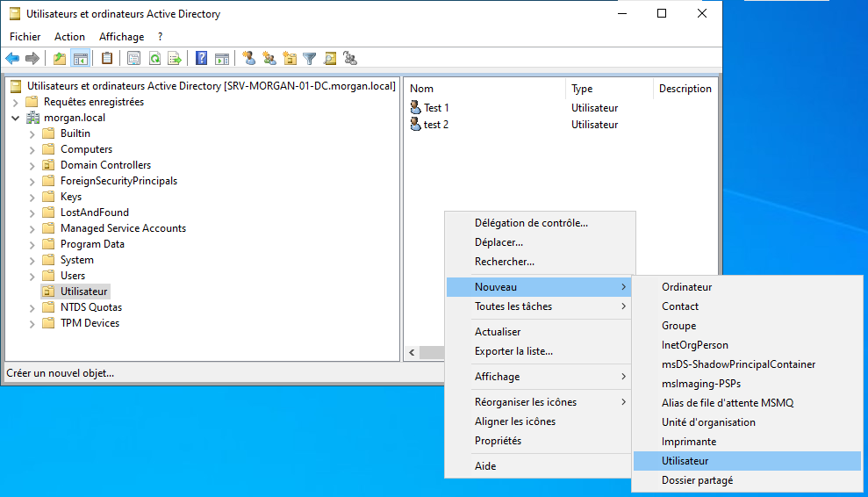Choose Unité d'organisation from the submenu
The height and width of the screenshot is (497, 868).
(708, 422)
